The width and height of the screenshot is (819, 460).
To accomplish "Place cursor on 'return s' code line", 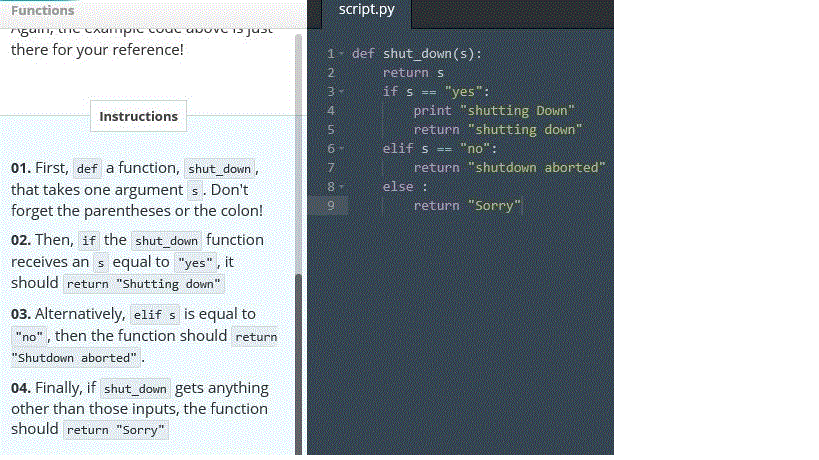I will tap(412, 73).
